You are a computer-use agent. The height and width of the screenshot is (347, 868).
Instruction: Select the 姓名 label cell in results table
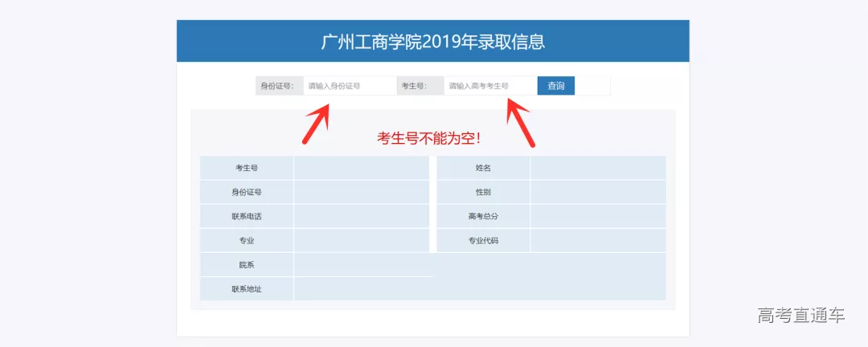point(483,168)
